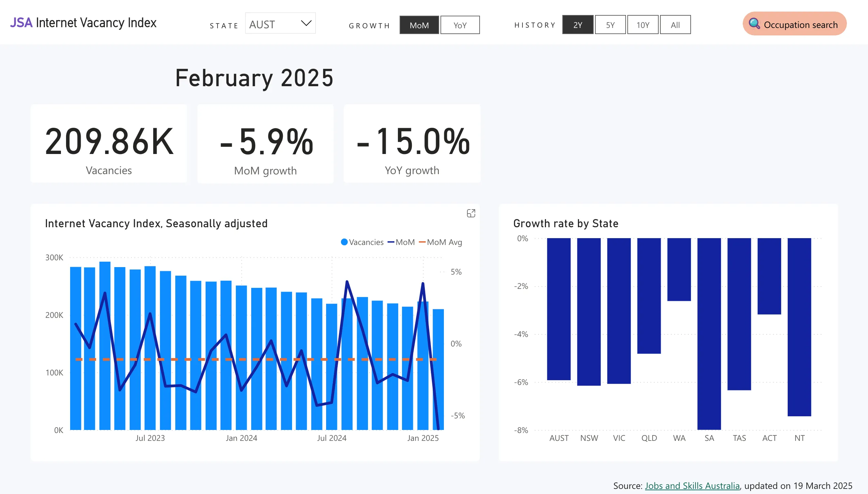
Task: Select the SA growth rate bar
Action: (709, 334)
